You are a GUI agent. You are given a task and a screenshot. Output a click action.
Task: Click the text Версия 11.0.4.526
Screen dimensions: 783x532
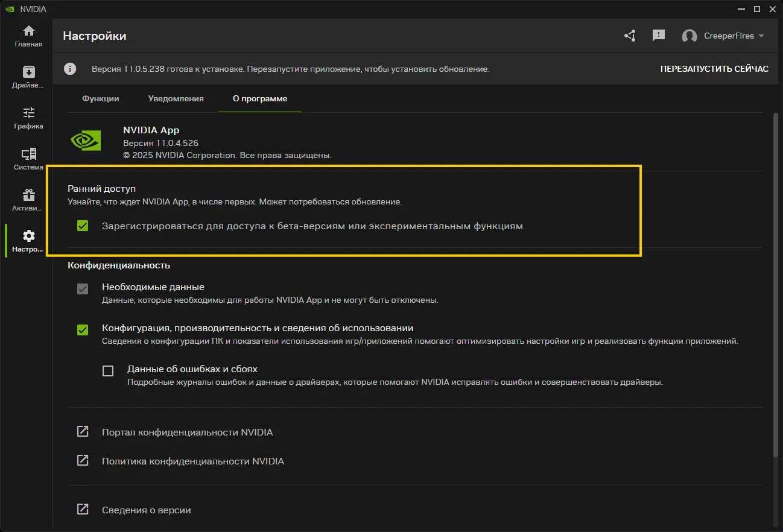point(160,143)
